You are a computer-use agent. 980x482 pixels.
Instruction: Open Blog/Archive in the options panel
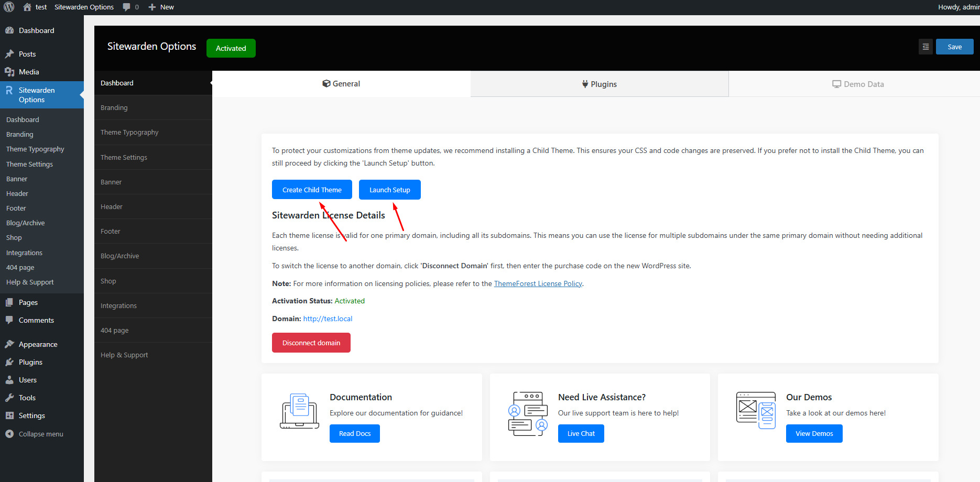[x=153, y=256]
